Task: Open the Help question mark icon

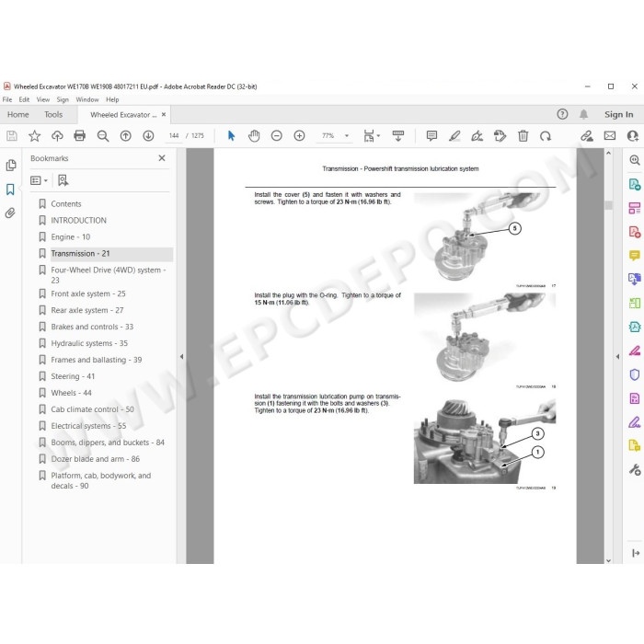Action: [562, 114]
